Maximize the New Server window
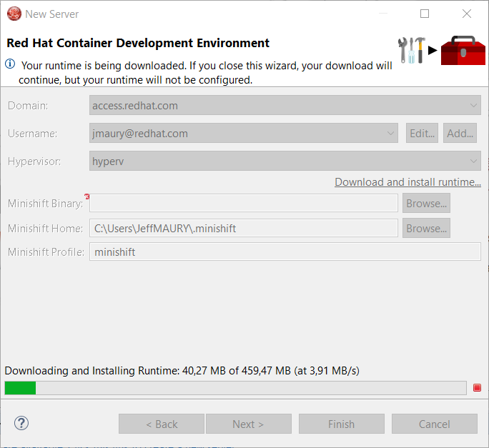 (425, 14)
